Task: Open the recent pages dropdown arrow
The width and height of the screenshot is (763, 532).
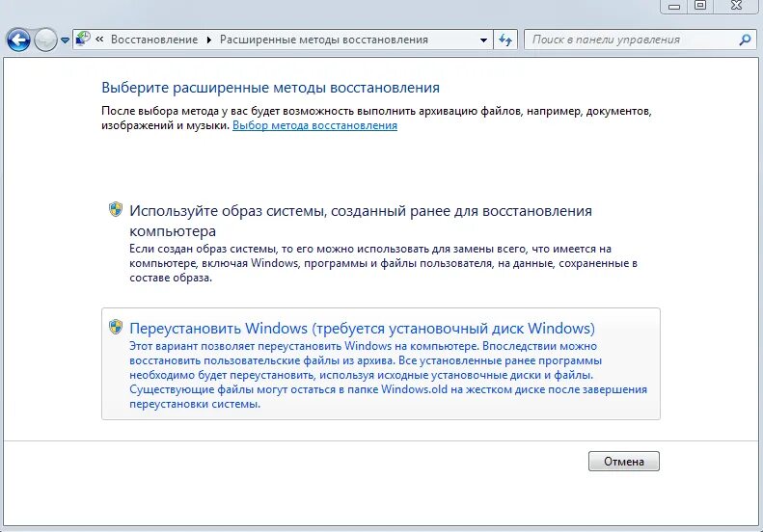Action: point(65,40)
